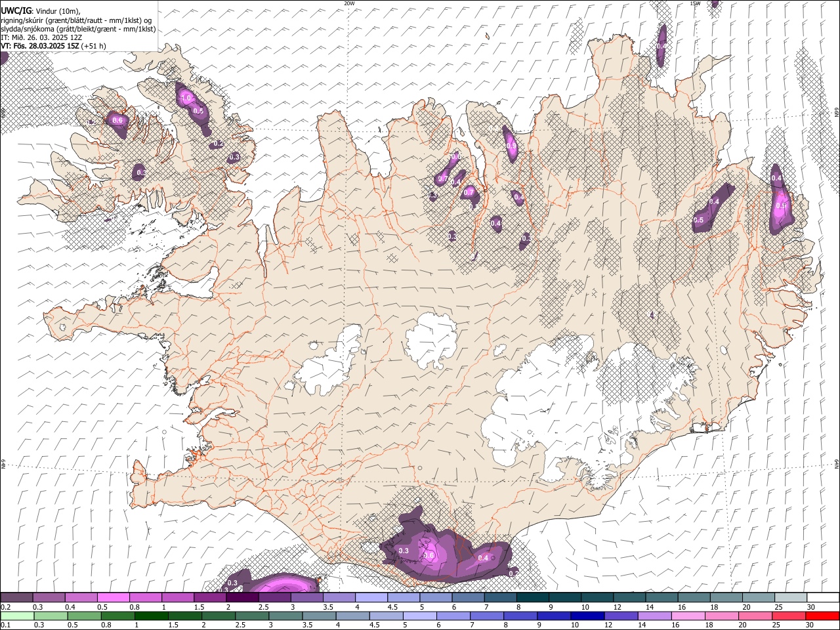This screenshot has height=630, width=840.
Task: Pick the red-pink 25–30 swatch, bottom row
Action: point(789,616)
